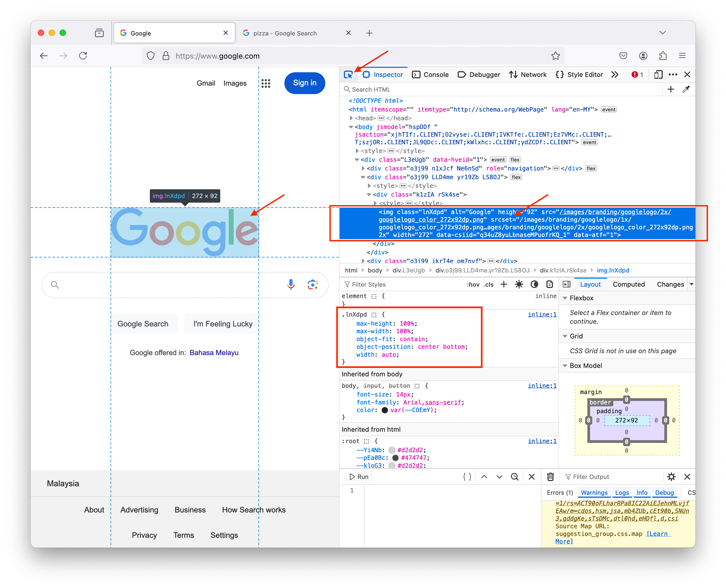This screenshot has height=588, width=726.
Task: Toggle dark color scheme simulation
Action: point(534,284)
